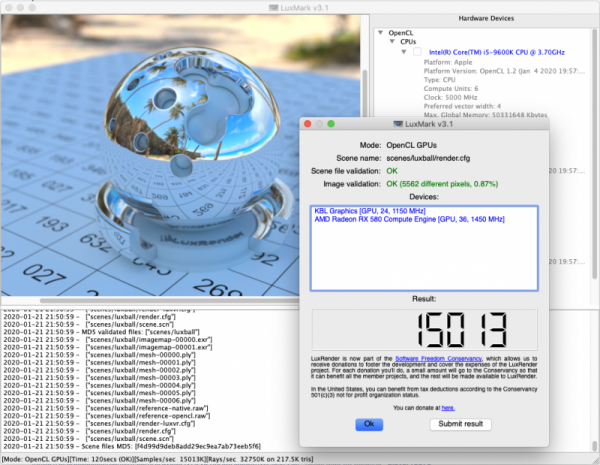Click the LuxMark icon in dialog title bar
This screenshot has width=600, height=465.
coord(398,124)
